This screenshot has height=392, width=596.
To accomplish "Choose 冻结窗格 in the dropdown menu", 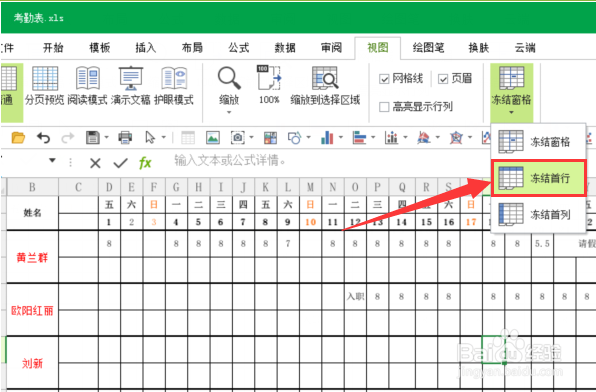I will tap(538, 142).
